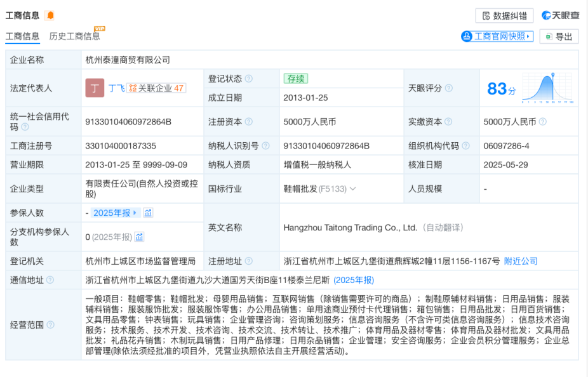
Task: Select approval date 2025-05-29
Action: click(505, 165)
